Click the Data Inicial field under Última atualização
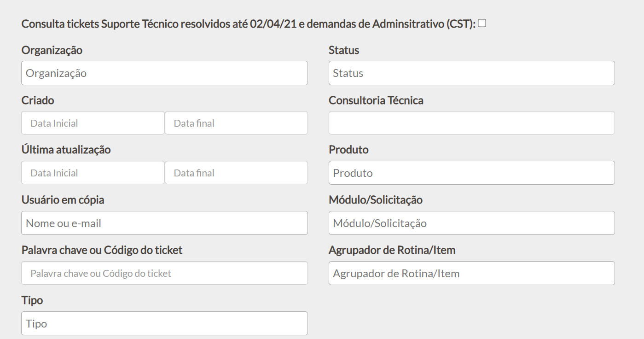This screenshot has width=644, height=339. 92,172
